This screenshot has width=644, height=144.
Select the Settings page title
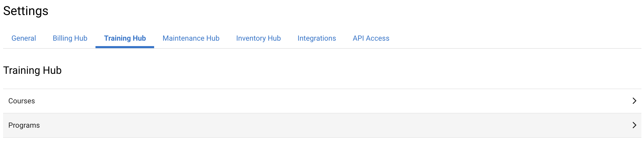coord(26,11)
